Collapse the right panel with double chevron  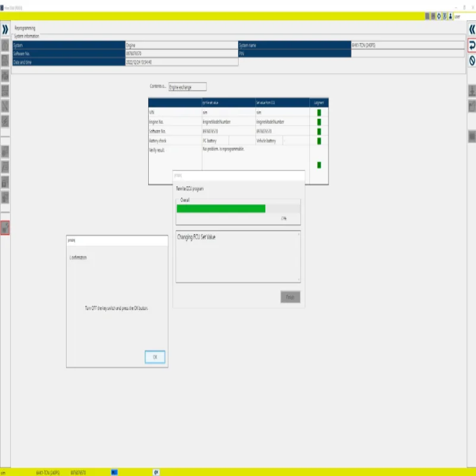pos(472,29)
